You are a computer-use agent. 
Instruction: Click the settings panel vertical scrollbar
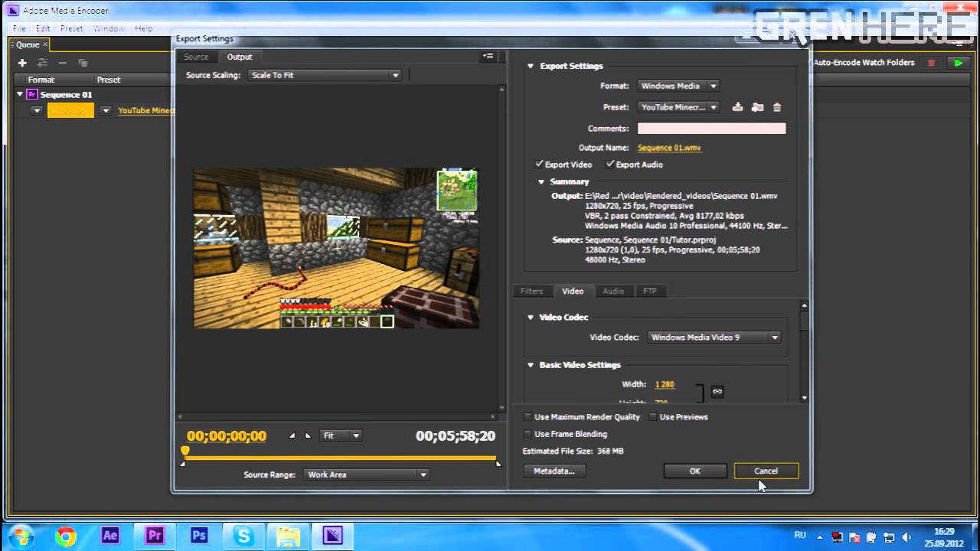804,351
